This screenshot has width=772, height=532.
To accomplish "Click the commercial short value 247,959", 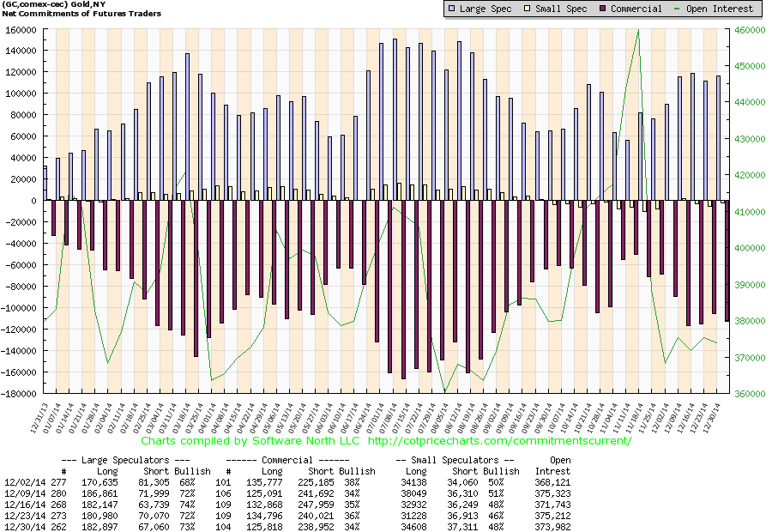I will point(316,505).
